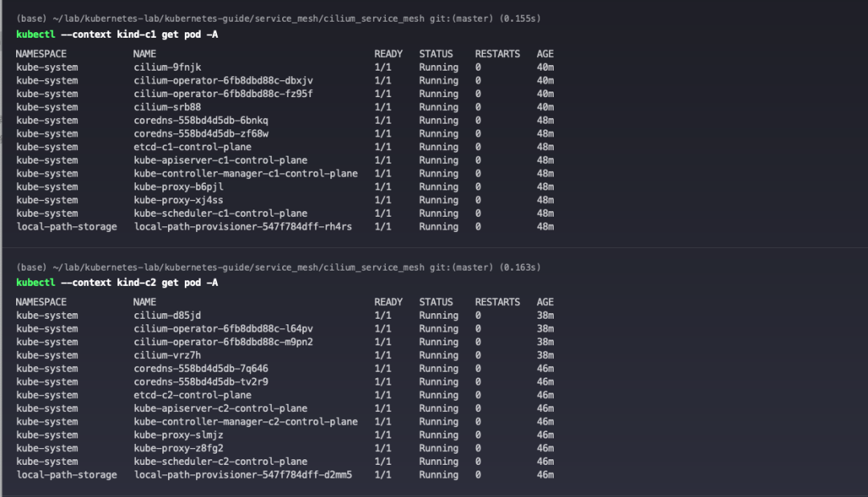The image size is (868, 497).
Task: Click kube-proxy-b6pjl pod name
Action: (178, 187)
